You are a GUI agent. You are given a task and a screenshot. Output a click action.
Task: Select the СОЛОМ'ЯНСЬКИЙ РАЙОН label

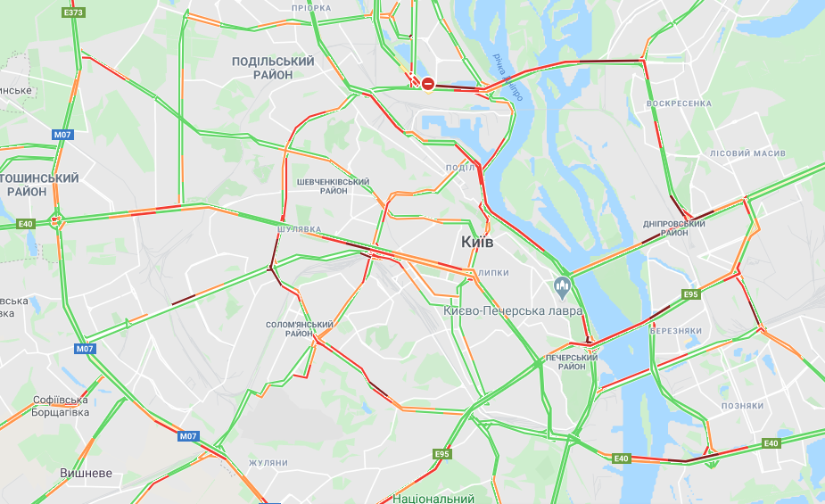click(300, 329)
